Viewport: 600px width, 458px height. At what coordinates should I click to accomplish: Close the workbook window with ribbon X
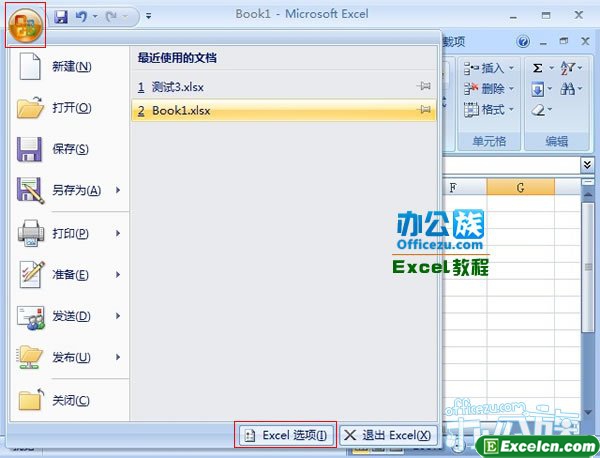pyautogui.click(x=585, y=41)
